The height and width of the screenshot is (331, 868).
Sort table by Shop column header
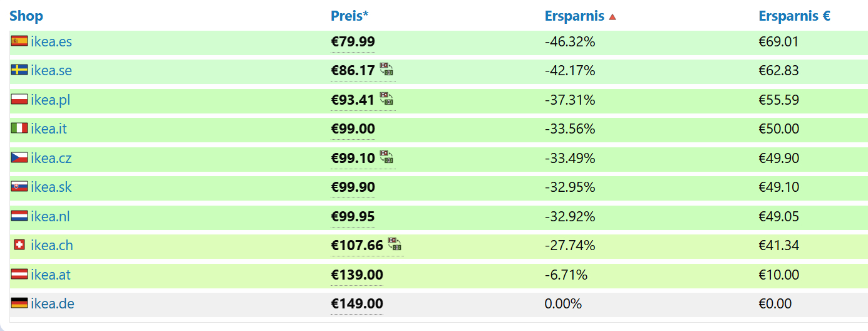coord(26,16)
